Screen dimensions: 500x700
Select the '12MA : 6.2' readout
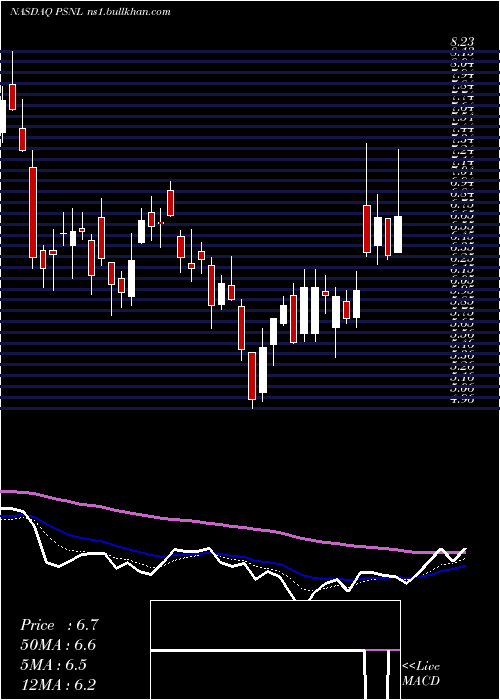pos(58,684)
